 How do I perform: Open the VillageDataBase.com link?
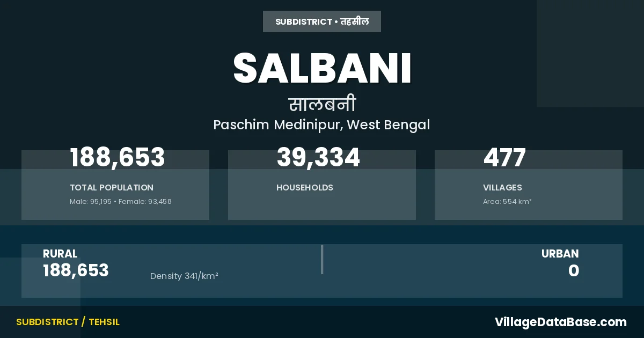click(x=560, y=322)
